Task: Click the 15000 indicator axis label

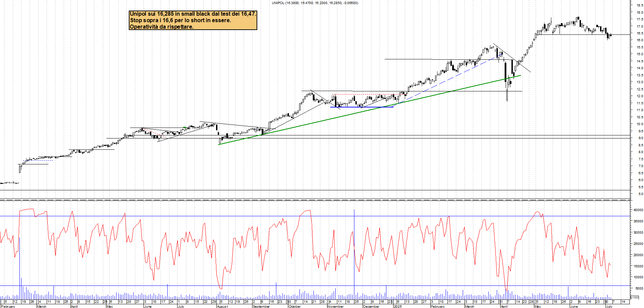Action: 638,266
